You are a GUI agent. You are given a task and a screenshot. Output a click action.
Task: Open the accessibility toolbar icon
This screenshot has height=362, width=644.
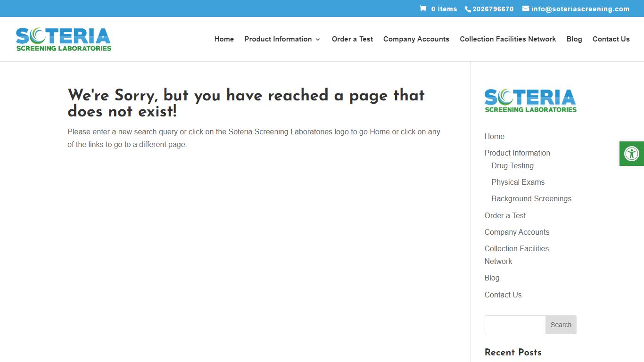(632, 154)
